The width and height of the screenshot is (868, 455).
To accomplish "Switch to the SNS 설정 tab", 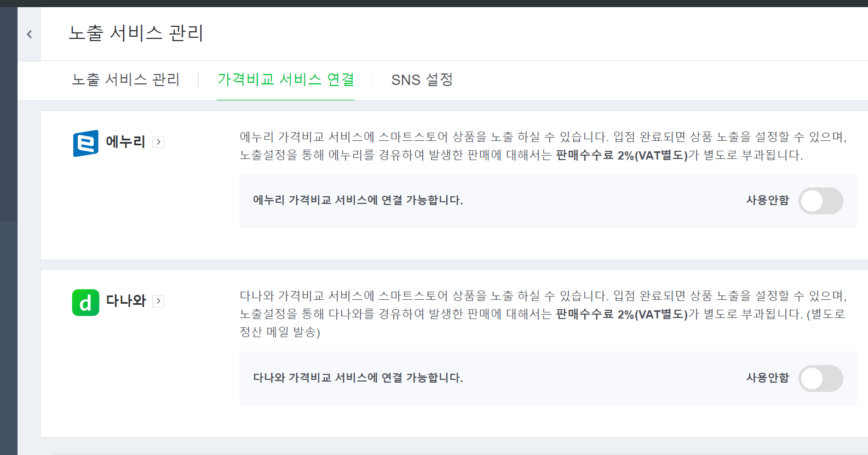I will tap(422, 79).
